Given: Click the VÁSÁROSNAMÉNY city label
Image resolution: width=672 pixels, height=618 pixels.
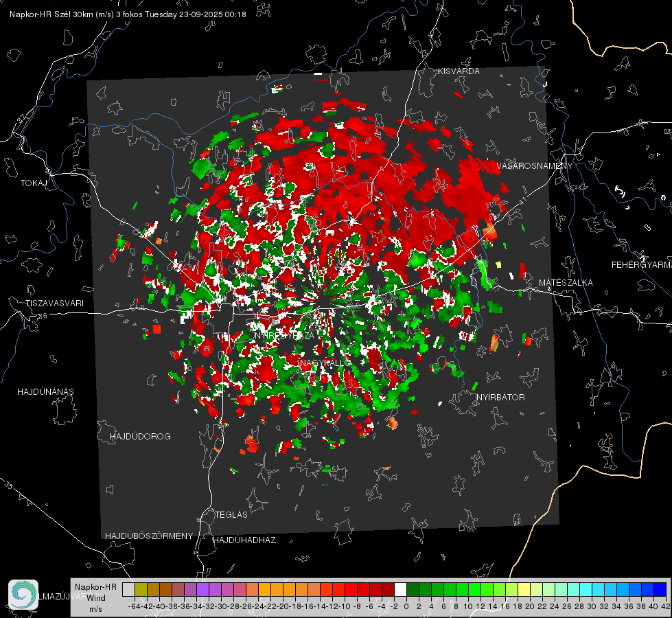Looking at the screenshot, I should click(x=535, y=166).
